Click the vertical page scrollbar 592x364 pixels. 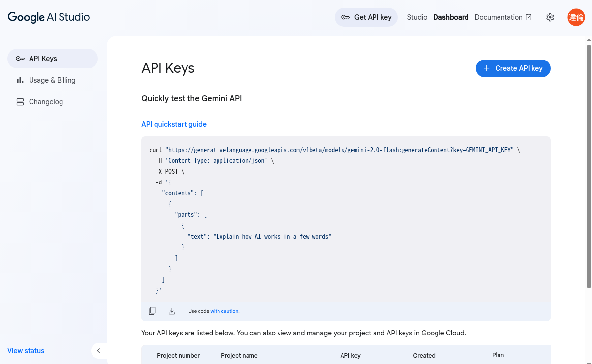click(589, 166)
